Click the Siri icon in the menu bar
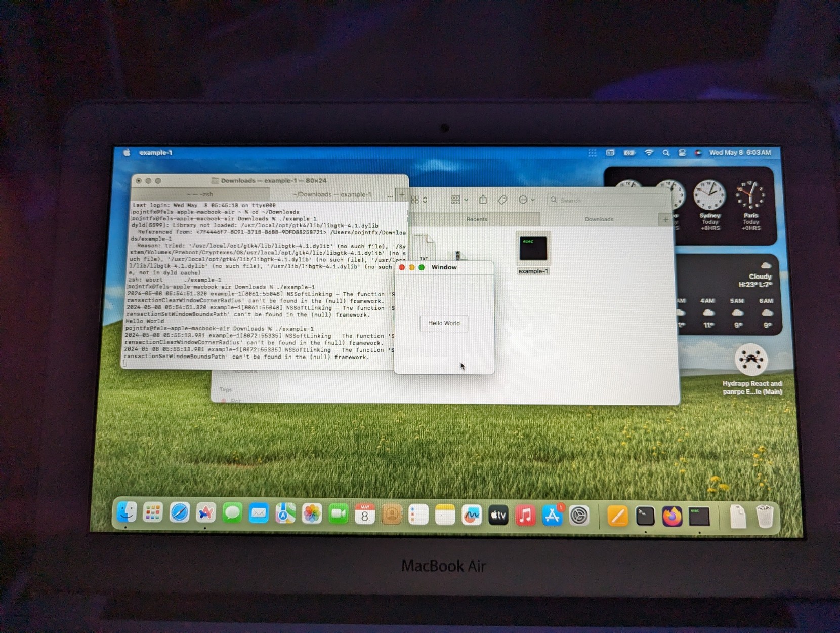 (698, 153)
